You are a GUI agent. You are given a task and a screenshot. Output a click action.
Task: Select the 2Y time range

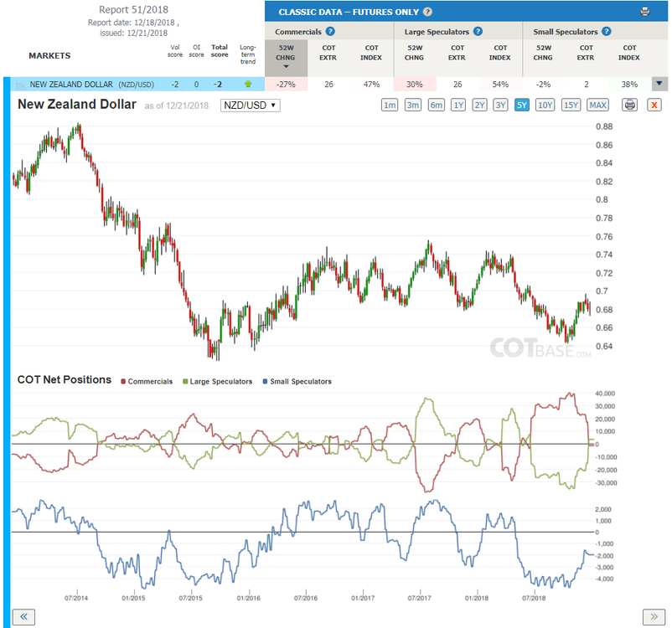pyautogui.click(x=479, y=105)
